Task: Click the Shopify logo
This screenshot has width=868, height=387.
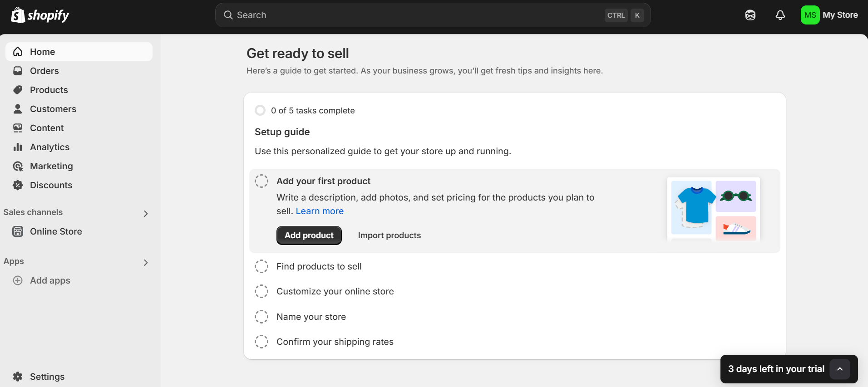Action: [40, 15]
